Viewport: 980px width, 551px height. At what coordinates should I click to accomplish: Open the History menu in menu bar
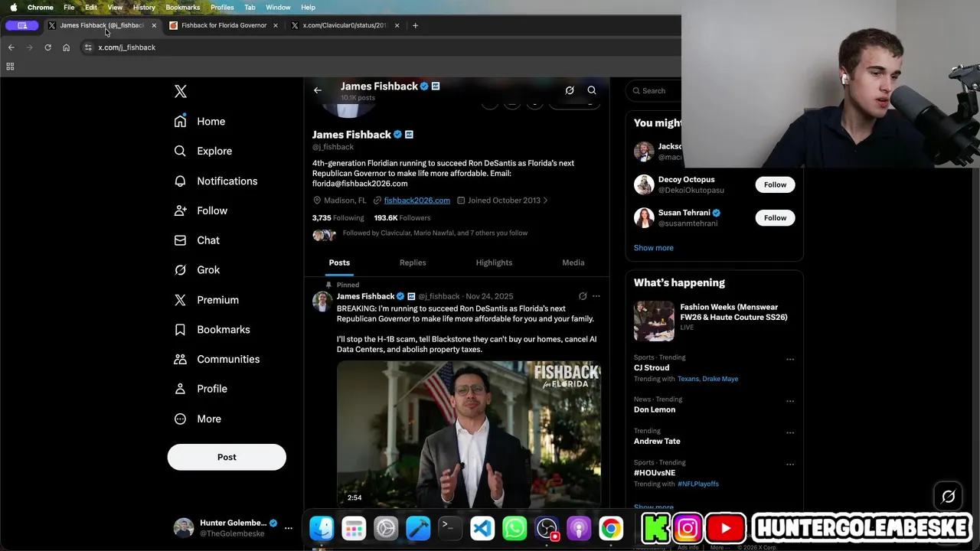pos(144,8)
